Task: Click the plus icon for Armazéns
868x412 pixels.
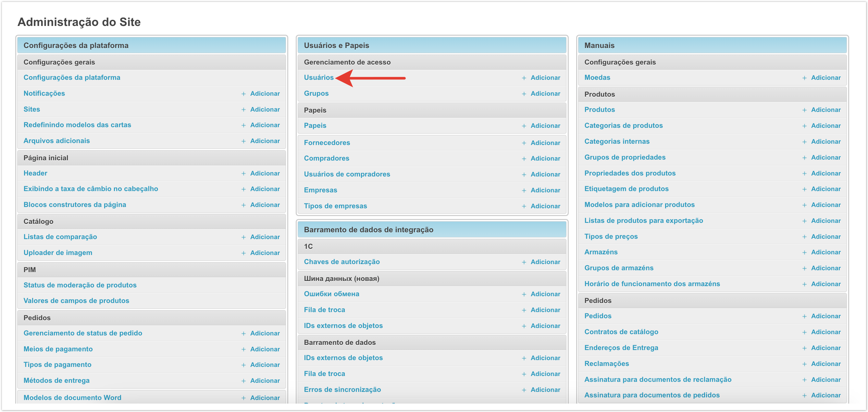Action: 804,253
